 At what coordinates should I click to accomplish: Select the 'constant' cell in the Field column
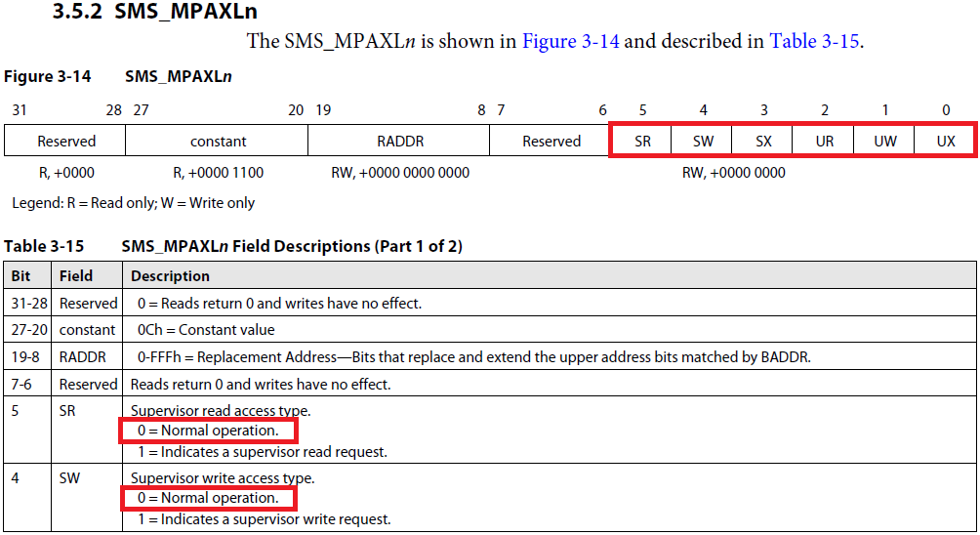click(x=87, y=330)
